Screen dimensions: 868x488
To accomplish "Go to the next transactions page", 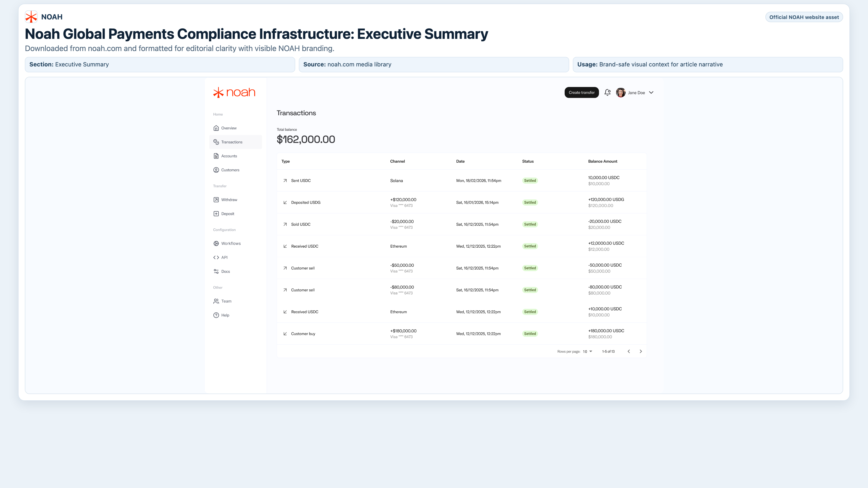I will [641, 351].
